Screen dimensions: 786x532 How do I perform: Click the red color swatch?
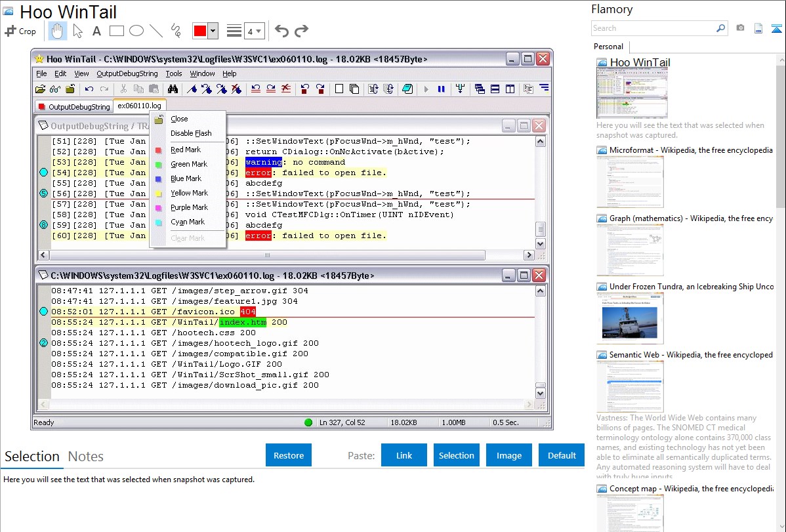(200, 31)
